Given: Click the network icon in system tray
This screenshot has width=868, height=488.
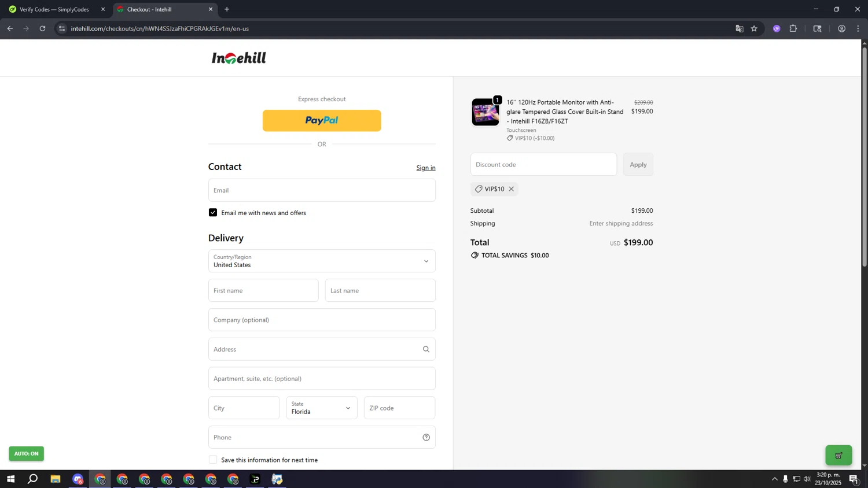Looking at the screenshot, I should pyautogui.click(x=796, y=479).
